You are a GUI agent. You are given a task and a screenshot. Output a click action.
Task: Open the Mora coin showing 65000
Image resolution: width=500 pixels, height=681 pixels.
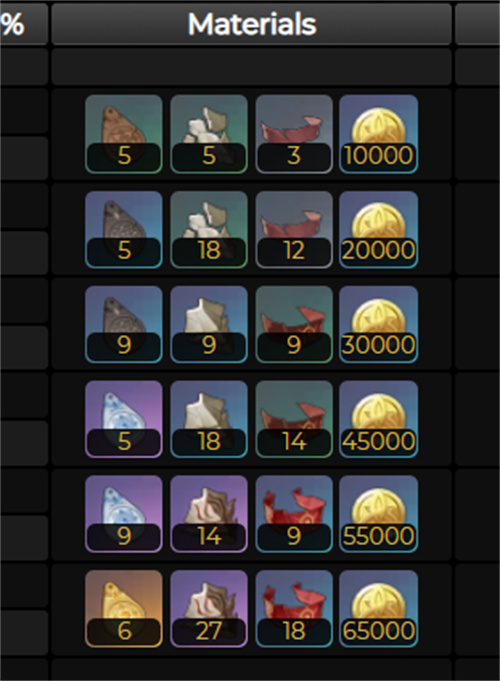pos(378,609)
